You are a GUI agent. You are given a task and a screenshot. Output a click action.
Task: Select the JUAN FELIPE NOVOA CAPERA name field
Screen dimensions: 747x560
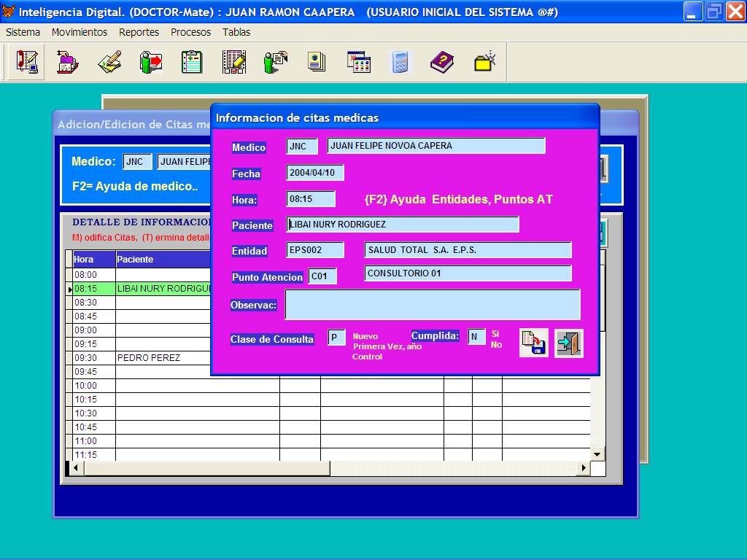coord(436,146)
